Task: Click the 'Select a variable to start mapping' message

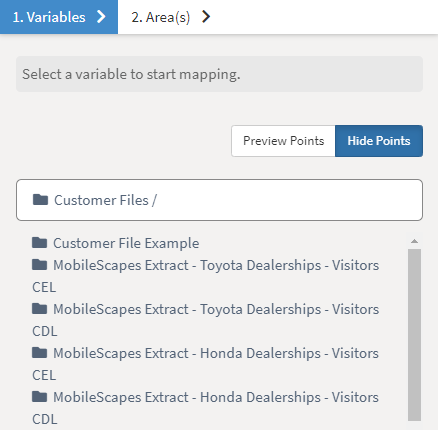Action: 219,74
